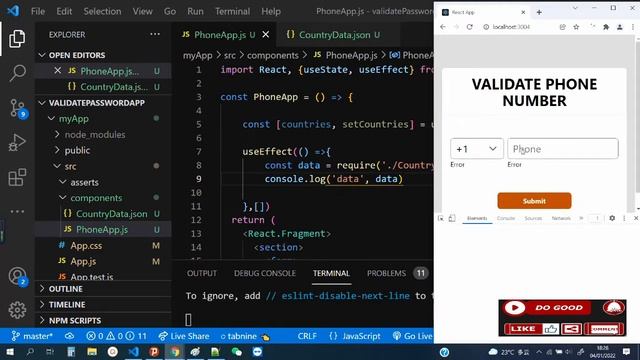Image resolution: width=640 pixels, height=360 pixels.
Task: Click the synchronize changes cloud icon
Action: coord(69,336)
